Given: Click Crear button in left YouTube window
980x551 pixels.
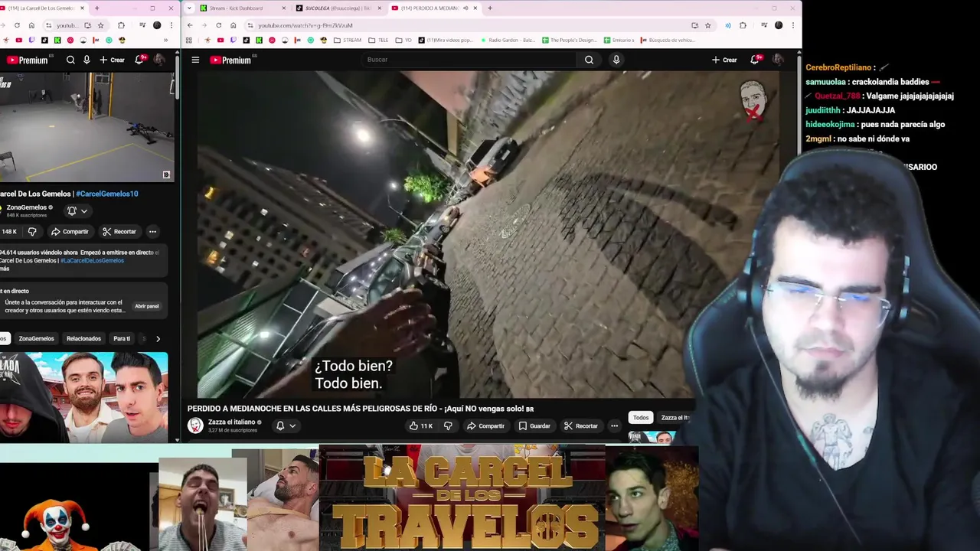Looking at the screenshot, I should tap(112, 60).
